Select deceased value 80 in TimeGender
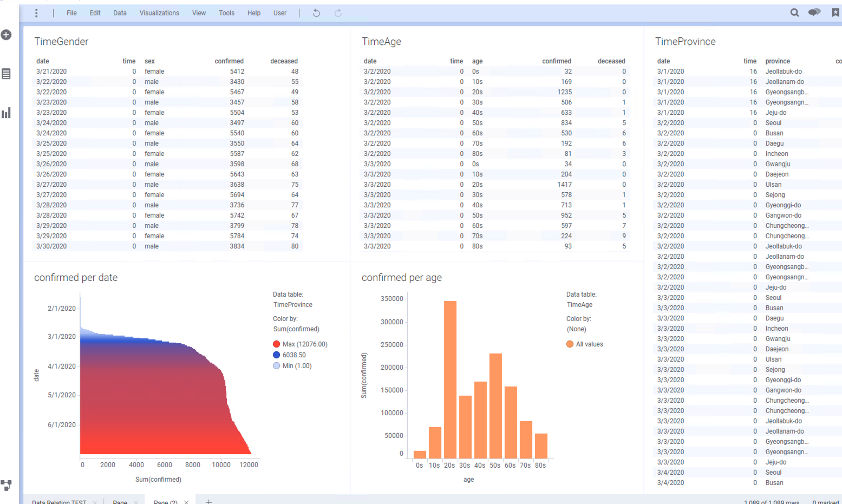This screenshot has height=504, width=842. click(295, 246)
